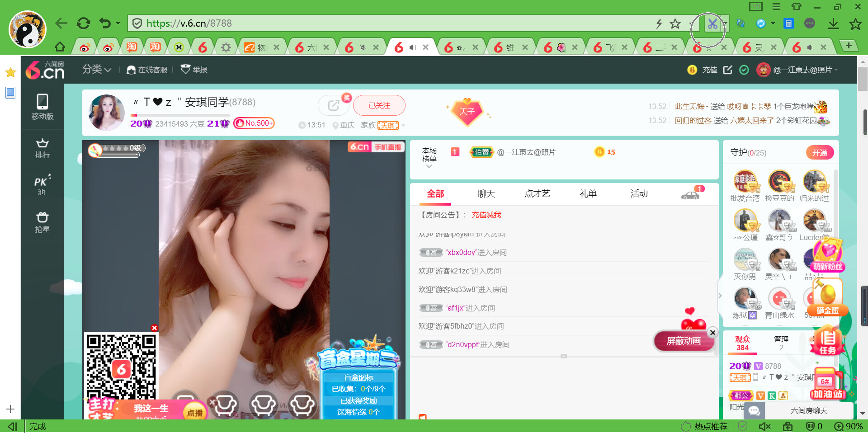Click the undo-close-tab arrow icon

tap(105, 23)
